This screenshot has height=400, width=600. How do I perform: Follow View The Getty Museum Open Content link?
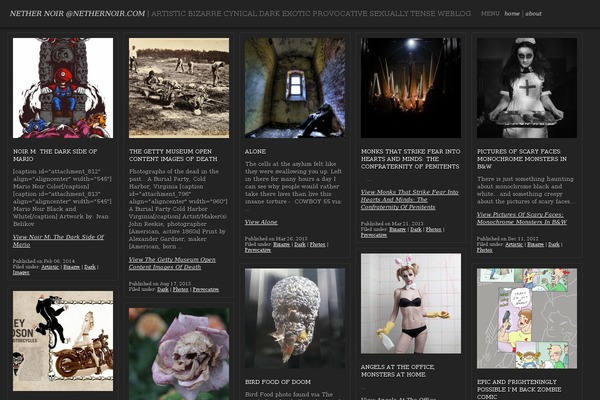(x=172, y=263)
